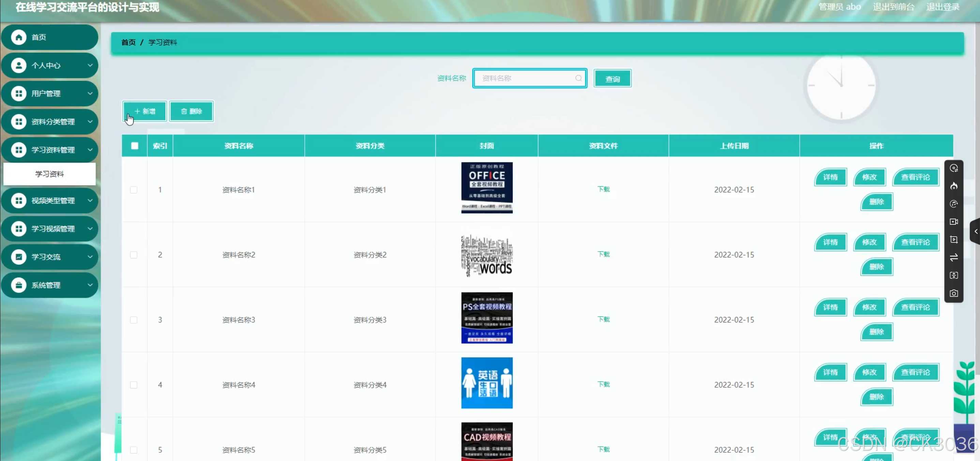Open the 学习资料 submenu item
The height and width of the screenshot is (461, 980).
click(49, 174)
